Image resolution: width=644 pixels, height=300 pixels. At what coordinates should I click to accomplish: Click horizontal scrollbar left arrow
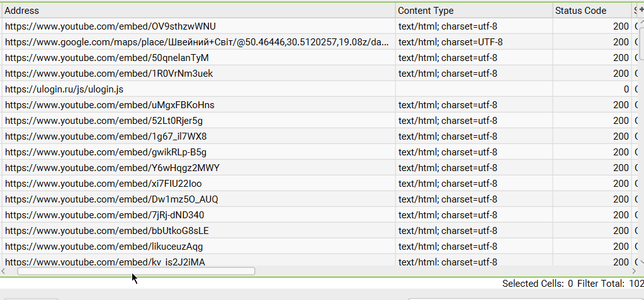click(x=4, y=271)
